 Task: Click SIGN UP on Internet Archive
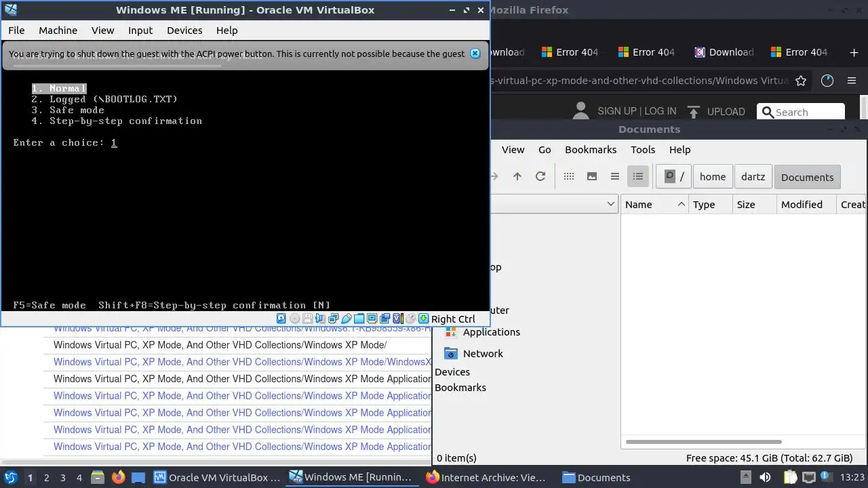pyautogui.click(x=617, y=111)
